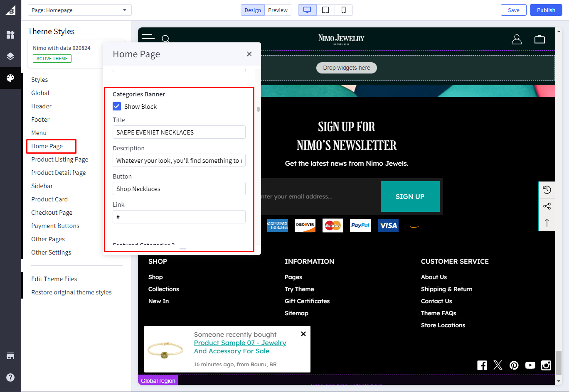Switch to tablet preview icon
The width and height of the screenshot is (569, 392).
[x=325, y=10]
